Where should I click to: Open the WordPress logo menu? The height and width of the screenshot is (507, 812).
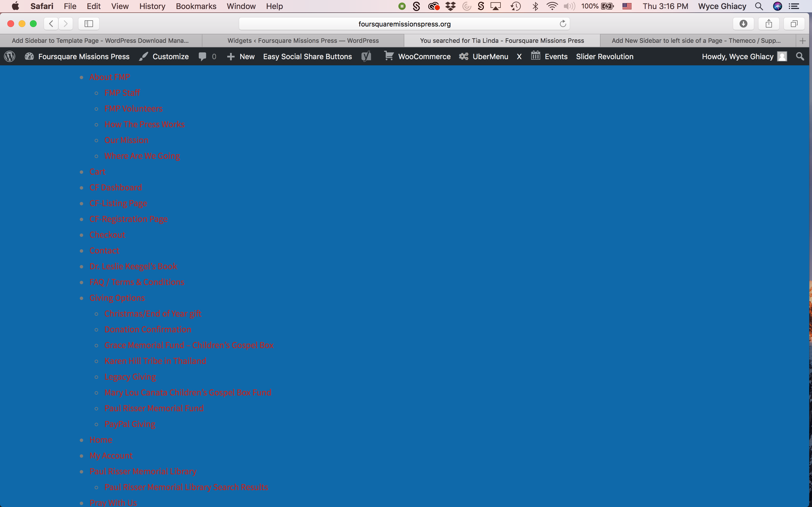click(9, 56)
